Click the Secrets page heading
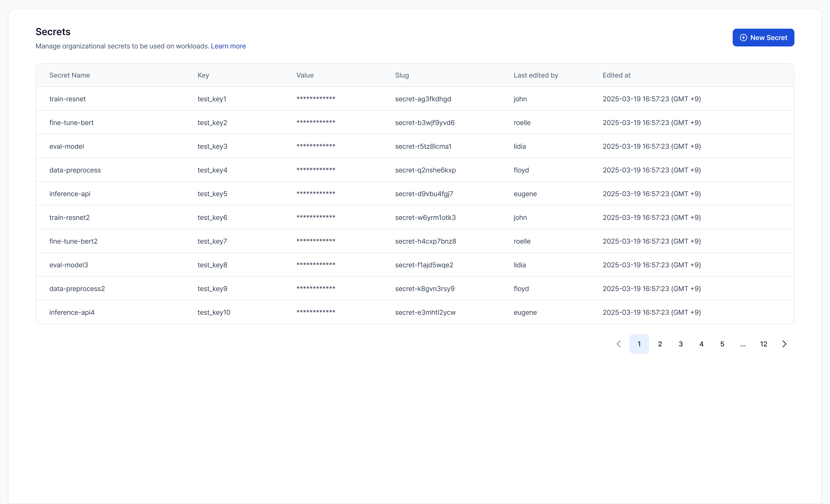 click(53, 32)
